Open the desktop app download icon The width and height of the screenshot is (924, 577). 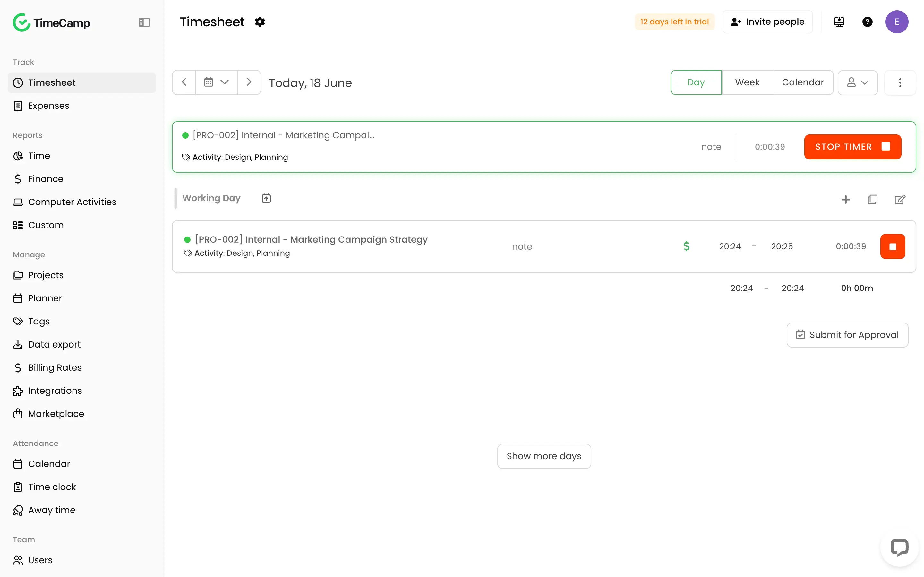839,22
